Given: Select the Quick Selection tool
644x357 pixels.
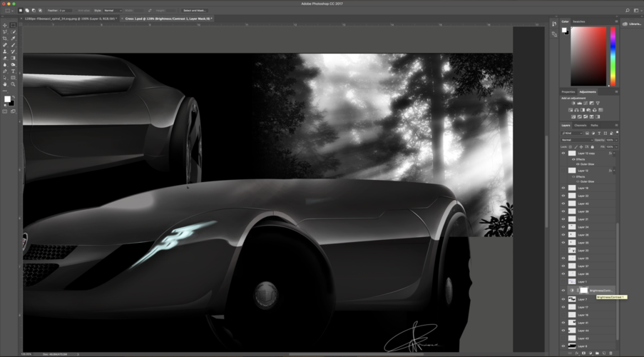Looking at the screenshot, I should pyautogui.click(x=13, y=31).
